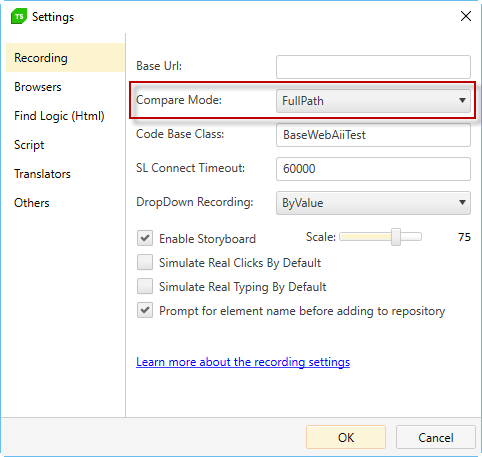Expand the DropDown Recording combo box

click(x=373, y=203)
